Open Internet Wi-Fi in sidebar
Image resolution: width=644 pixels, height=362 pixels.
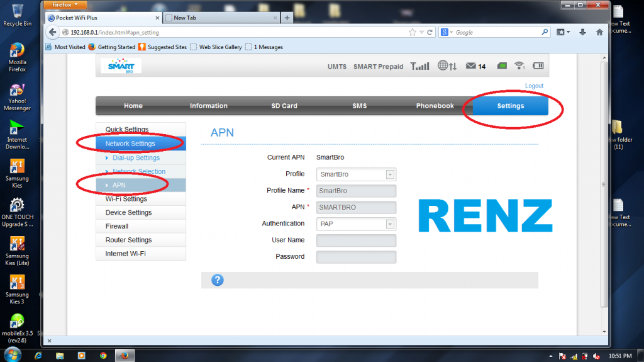pyautogui.click(x=141, y=253)
